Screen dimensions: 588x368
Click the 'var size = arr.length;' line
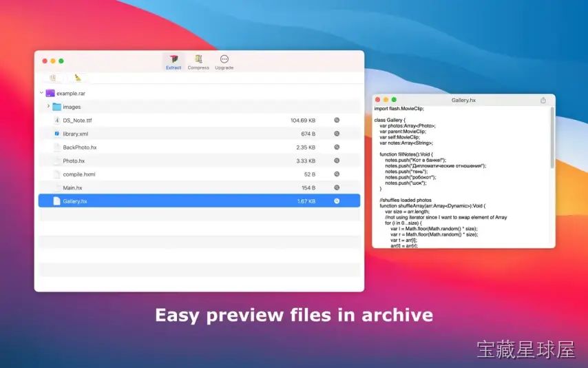click(407, 212)
